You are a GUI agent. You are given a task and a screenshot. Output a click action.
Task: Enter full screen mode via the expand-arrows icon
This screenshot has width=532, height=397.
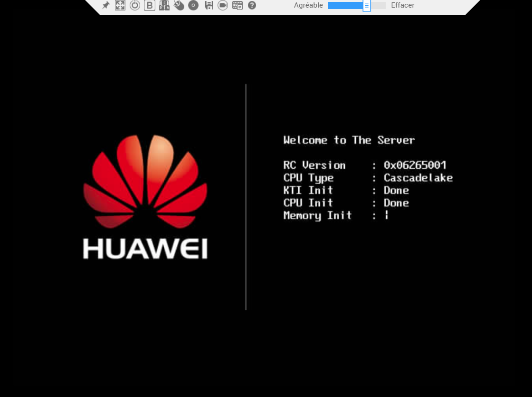tap(120, 5)
